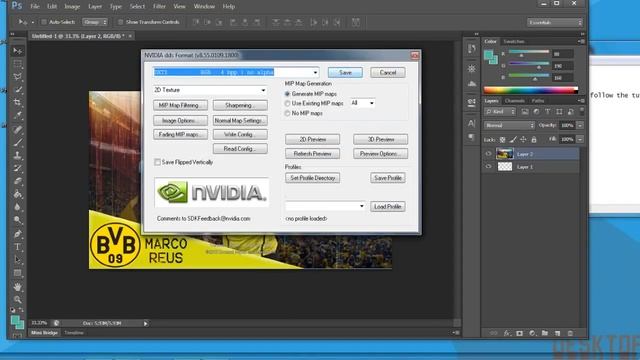This screenshot has width=640, height=360.
Task: Open the Essentials workspace dropdown
Action: click(x=554, y=22)
